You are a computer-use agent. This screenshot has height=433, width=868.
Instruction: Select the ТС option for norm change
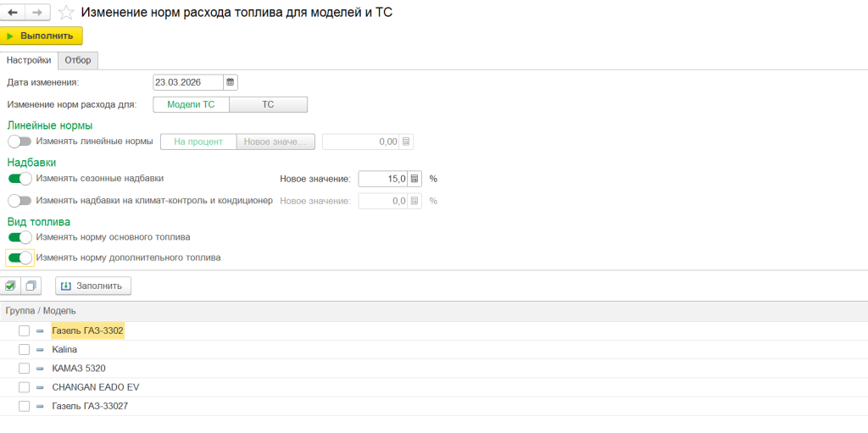tap(268, 105)
